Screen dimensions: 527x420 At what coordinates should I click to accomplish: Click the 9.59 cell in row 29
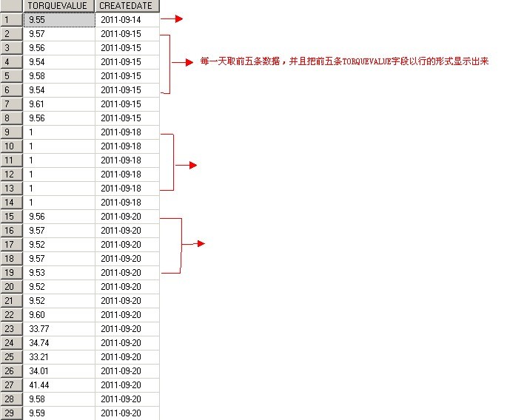59,413
